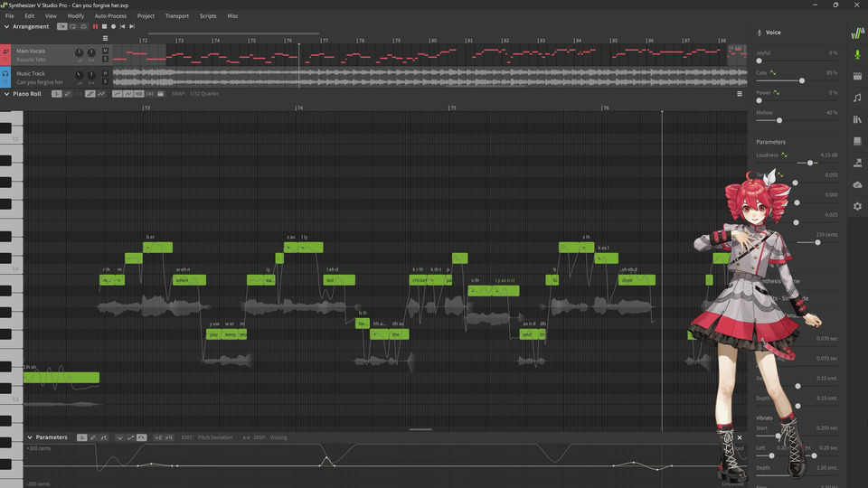Click the stop playback button
The height and width of the screenshot is (488, 868).
(x=104, y=26)
